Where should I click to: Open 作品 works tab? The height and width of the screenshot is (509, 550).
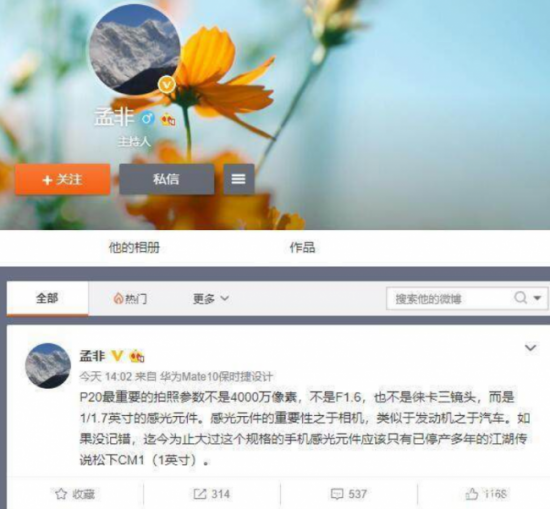302,248
